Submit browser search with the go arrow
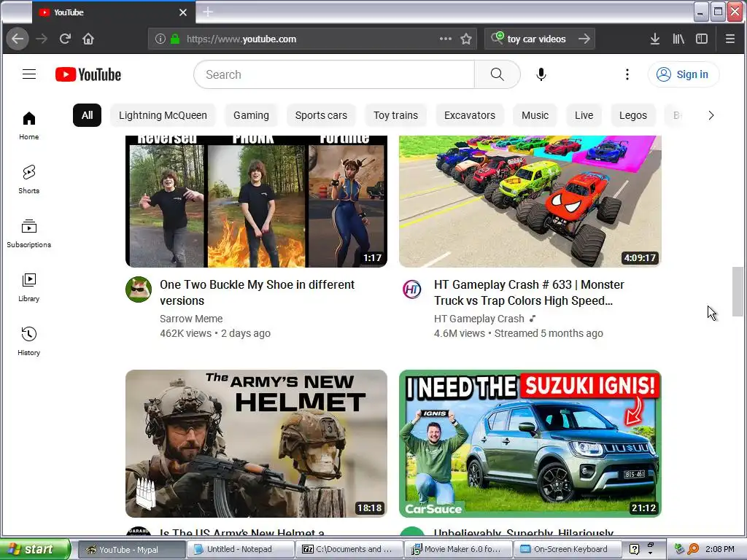747x560 pixels. click(584, 39)
